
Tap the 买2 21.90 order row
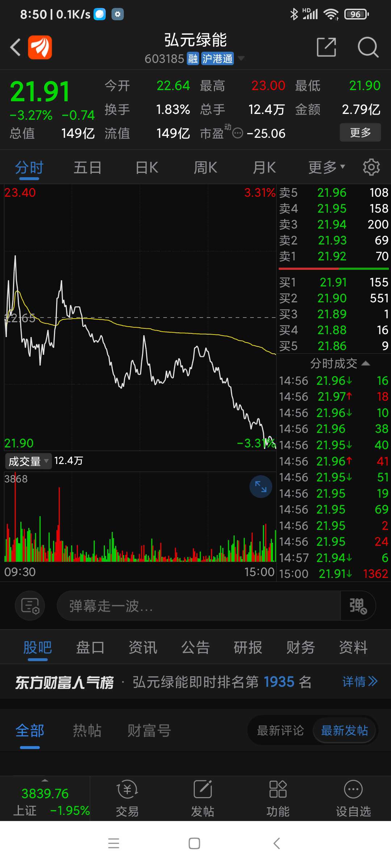pyautogui.click(x=333, y=298)
